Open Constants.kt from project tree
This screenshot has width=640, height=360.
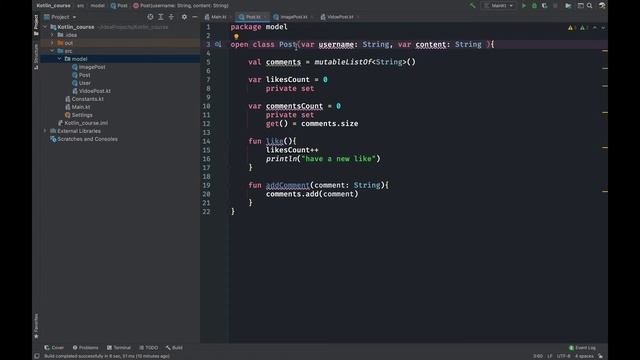84,99
